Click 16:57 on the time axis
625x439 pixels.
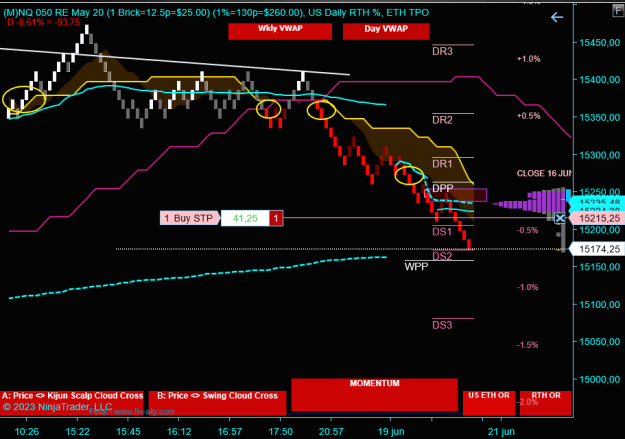pos(230,432)
